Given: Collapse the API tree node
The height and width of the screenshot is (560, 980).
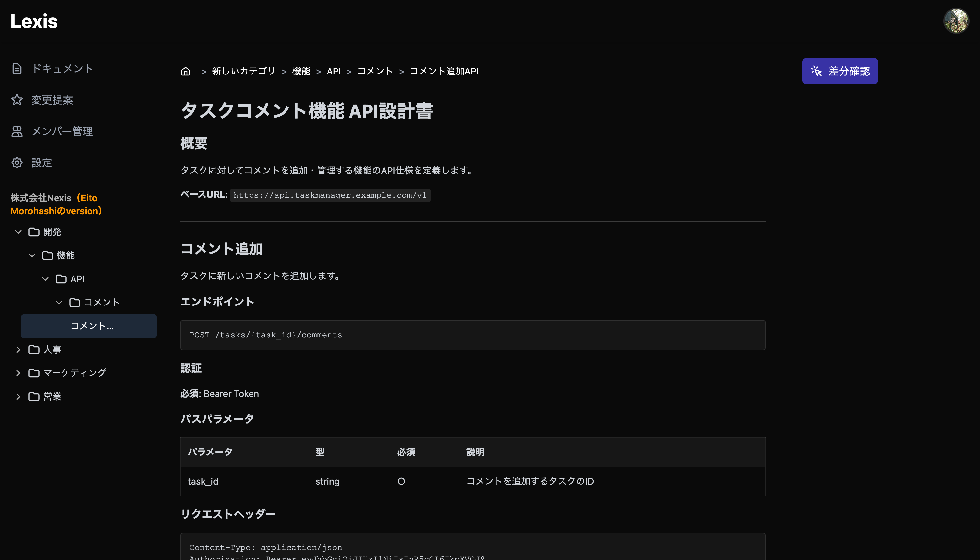Looking at the screenshot, I should [x=45, y=279].
